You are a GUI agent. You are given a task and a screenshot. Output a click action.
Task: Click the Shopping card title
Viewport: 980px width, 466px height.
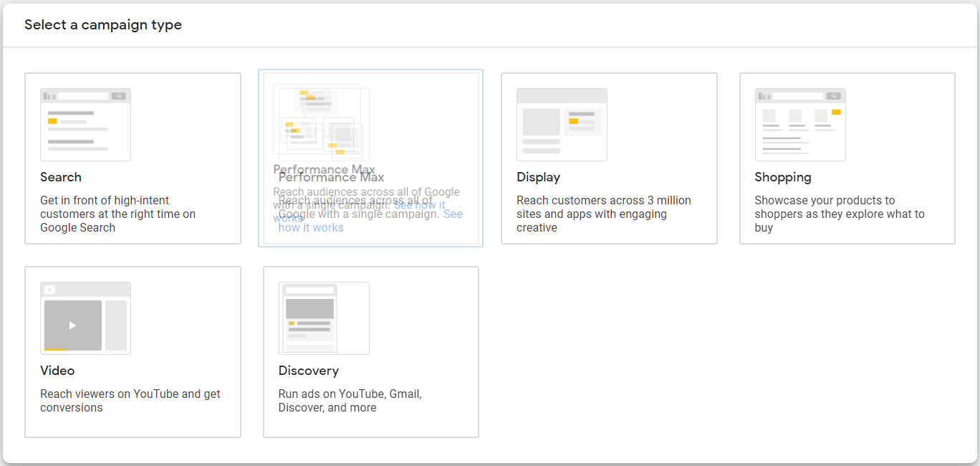783,177
